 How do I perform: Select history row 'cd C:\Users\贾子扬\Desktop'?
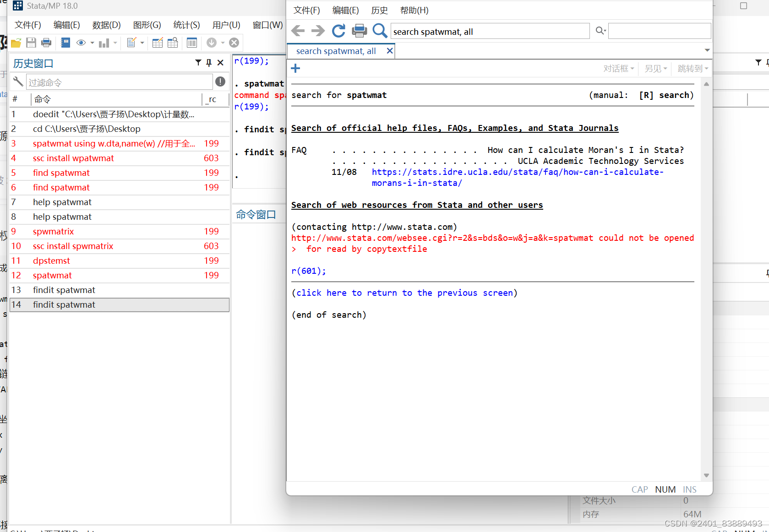coord(120,129)
